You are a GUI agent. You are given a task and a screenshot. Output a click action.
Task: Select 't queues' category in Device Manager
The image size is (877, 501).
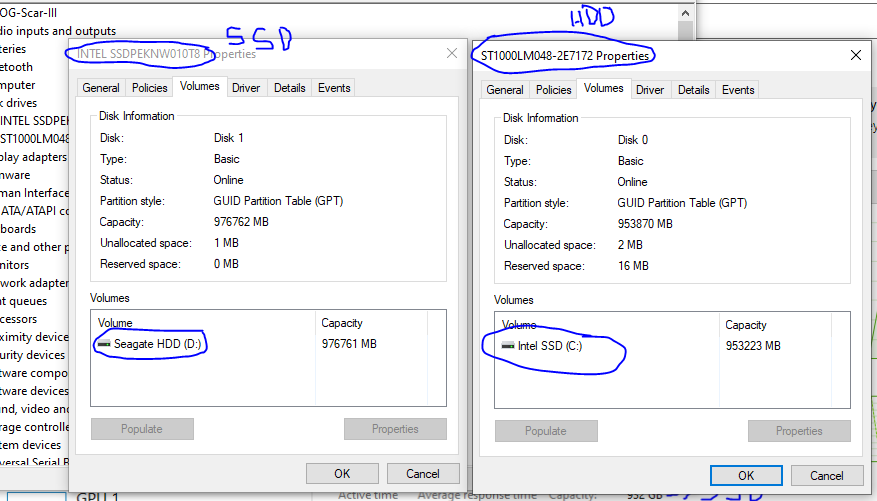coord(23,301)
